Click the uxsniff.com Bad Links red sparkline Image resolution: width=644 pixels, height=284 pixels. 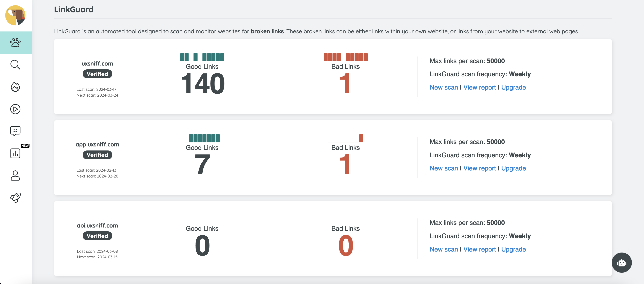click(x=345, y=57)
